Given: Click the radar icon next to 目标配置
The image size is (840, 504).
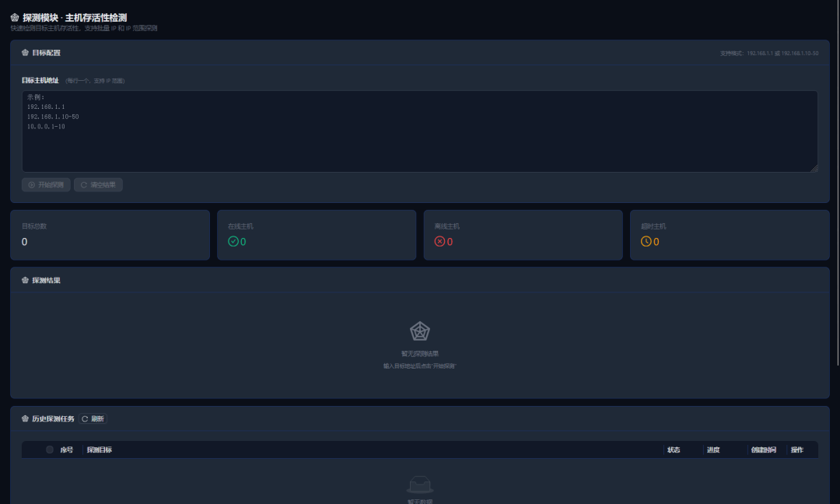Looking at the screenshot, I should (25, 53).
